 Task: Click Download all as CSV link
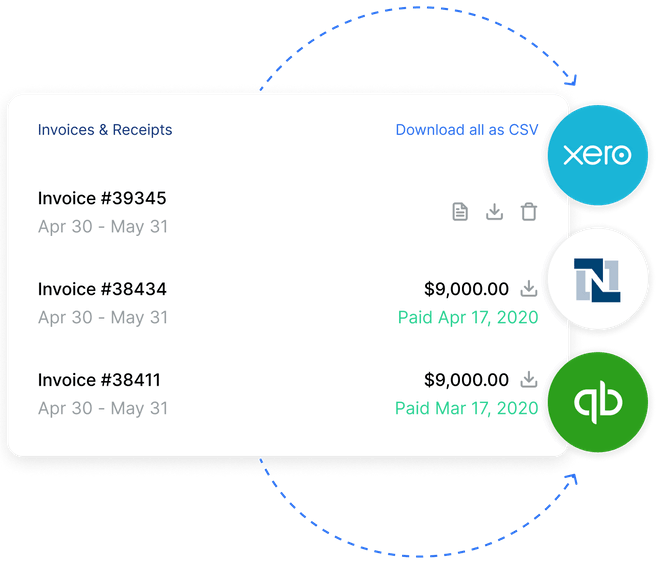(467, 130)
